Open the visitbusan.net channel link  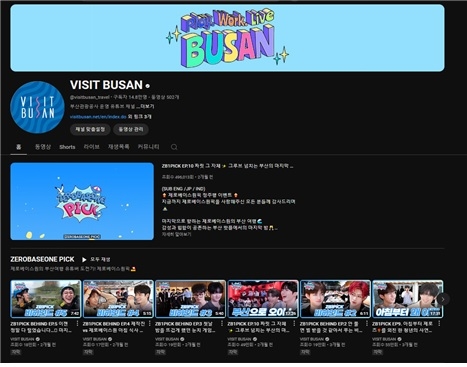(x=98, y=117)
